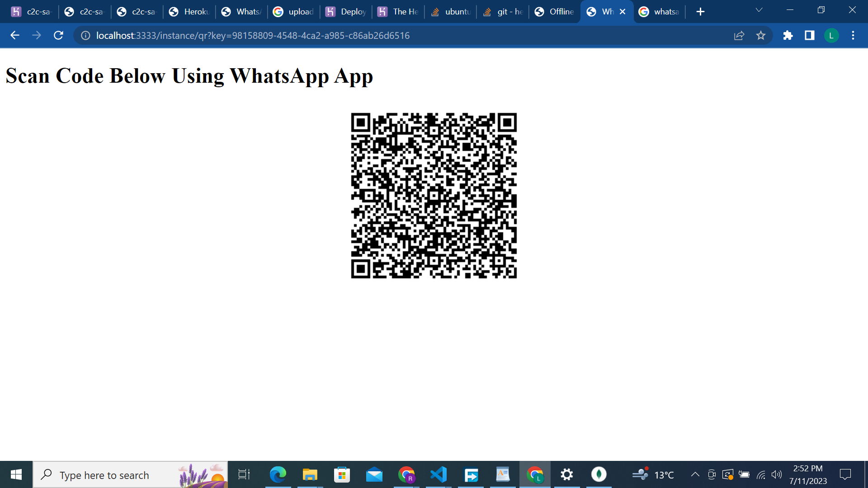868x488 pixels.
Task: Open Chrome three-dot menu
Action: [x=853, y=35]
